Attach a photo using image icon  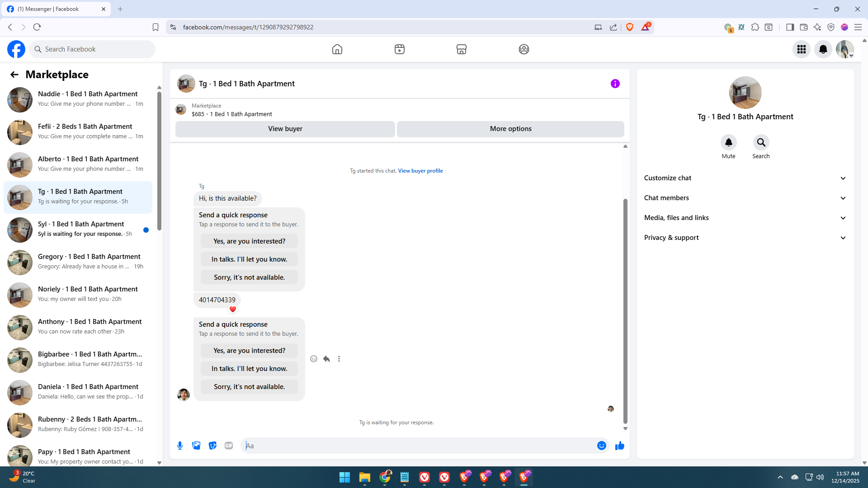(196, 446)
